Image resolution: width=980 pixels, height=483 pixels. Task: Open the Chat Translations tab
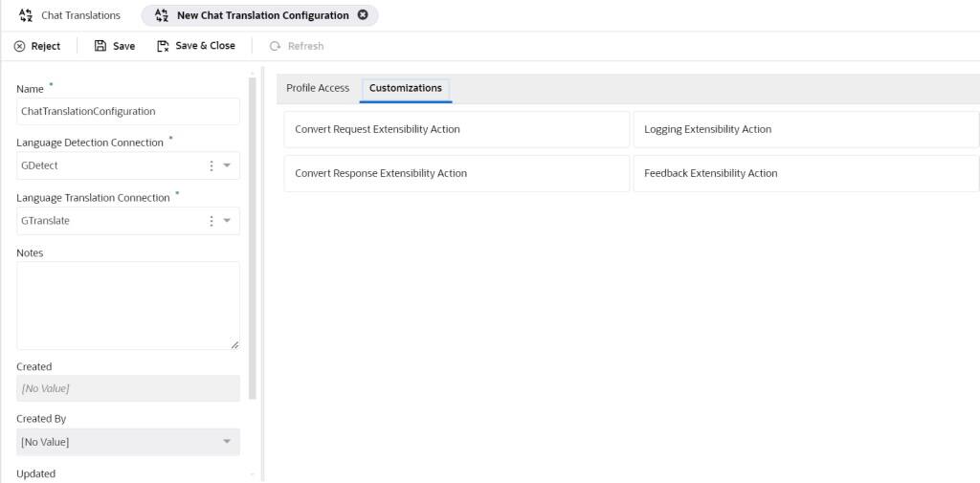80,15
